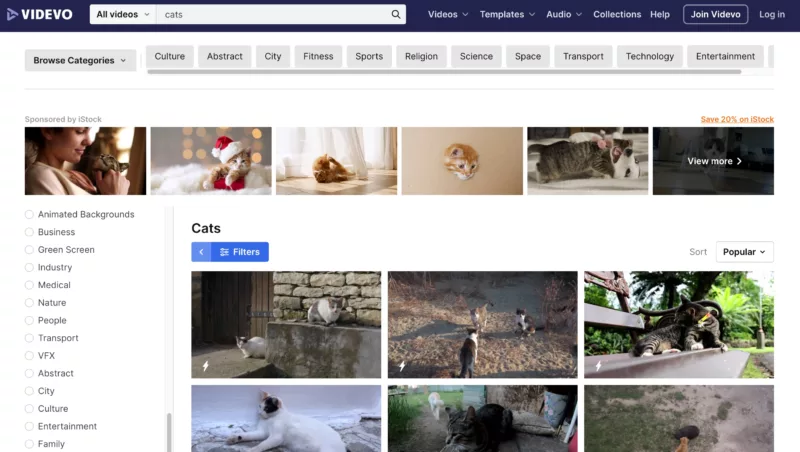
Task: Click the search magnifier icon
Action: click(396, 15)
